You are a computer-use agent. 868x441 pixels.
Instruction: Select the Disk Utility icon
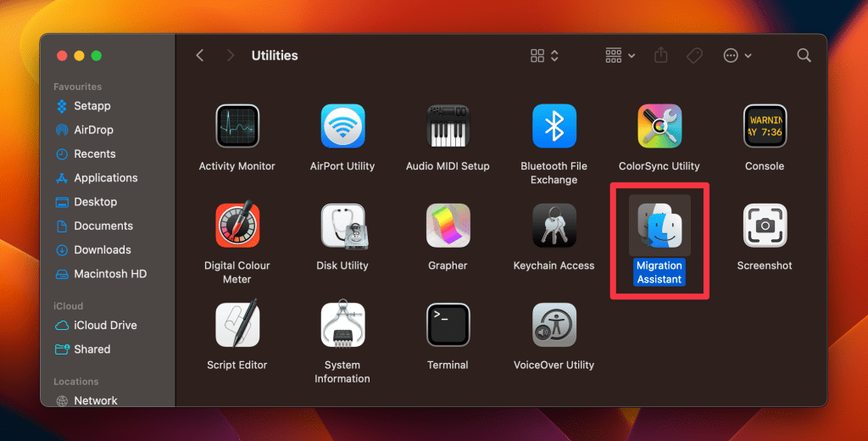pos(343,226)
